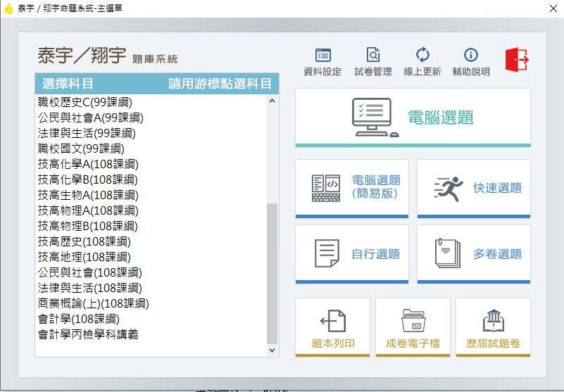Click the app icon in the title bar

[8, 8]
